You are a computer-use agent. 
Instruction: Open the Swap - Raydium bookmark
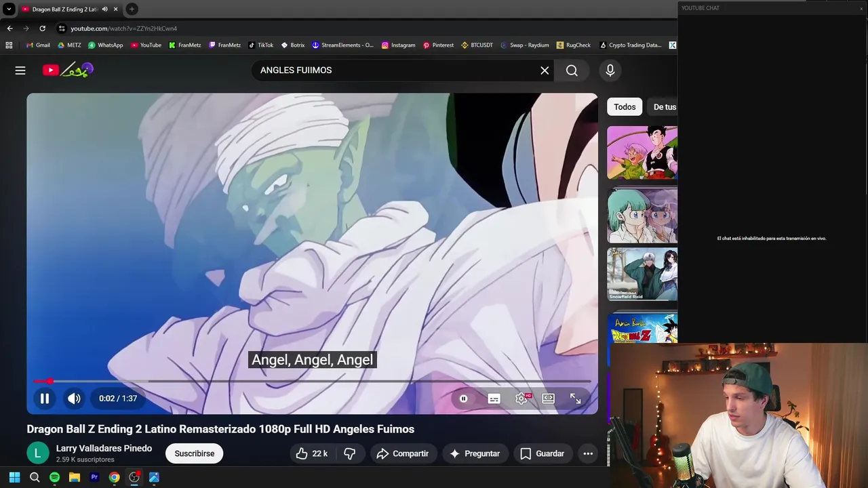(524, 45)
